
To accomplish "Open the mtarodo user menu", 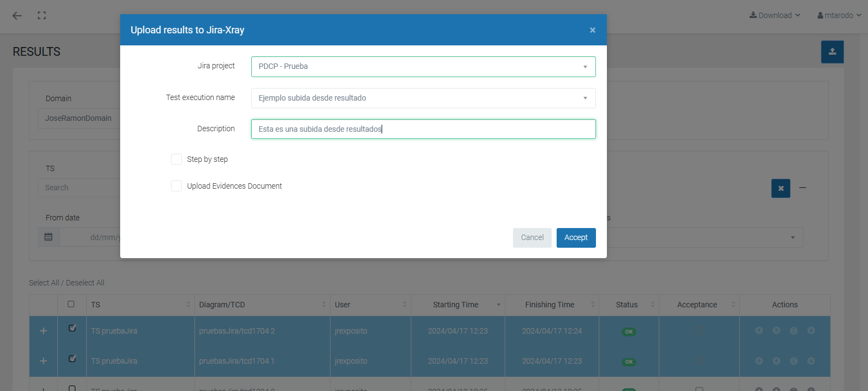I will coord(839,15).
